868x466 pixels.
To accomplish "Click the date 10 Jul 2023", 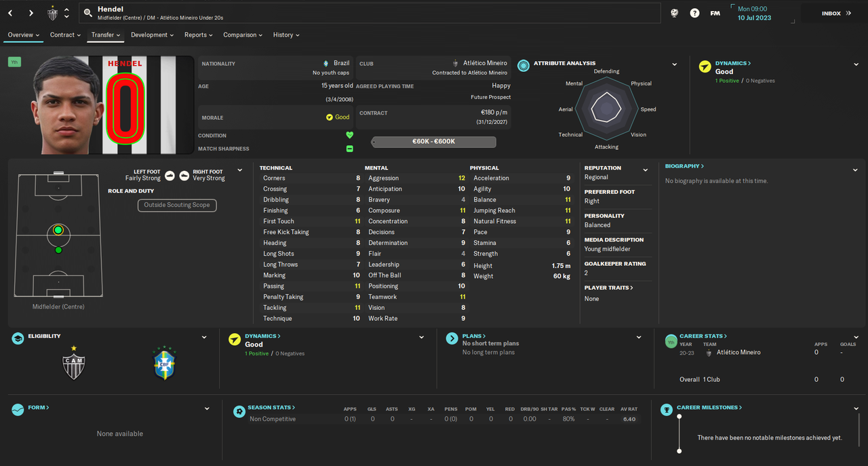I will (754, 18).
